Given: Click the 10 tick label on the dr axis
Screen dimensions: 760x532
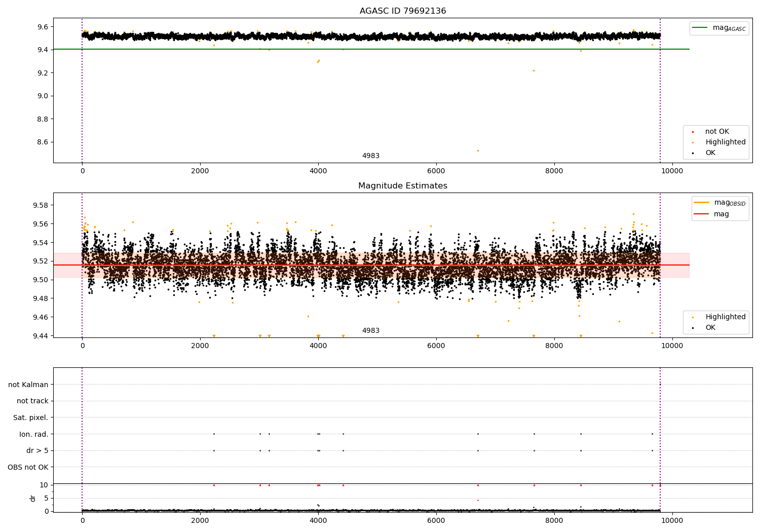Looking at the screenshot, I should click(44, 485).
